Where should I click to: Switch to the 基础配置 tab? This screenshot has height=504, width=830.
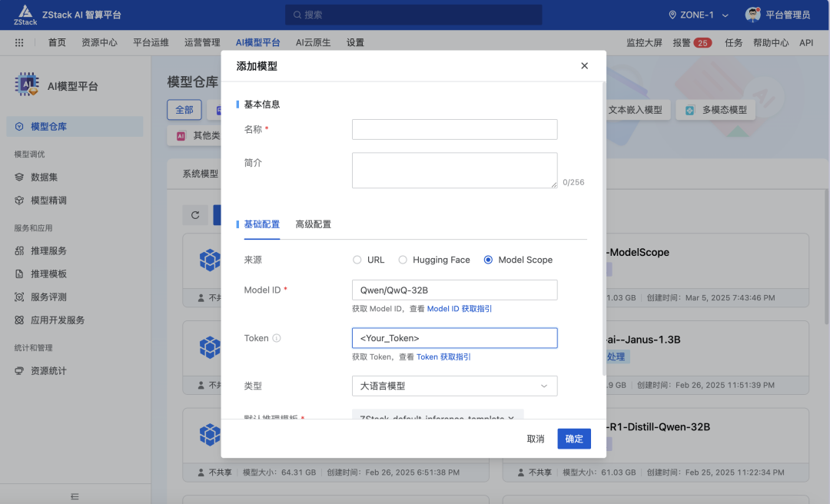pyautogui.click(x=261, y=224)
